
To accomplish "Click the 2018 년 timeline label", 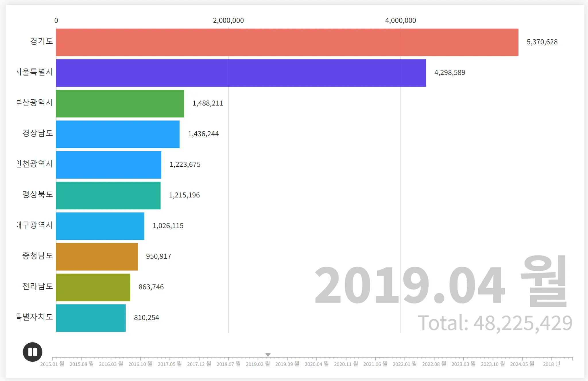I will click(552, 364).
